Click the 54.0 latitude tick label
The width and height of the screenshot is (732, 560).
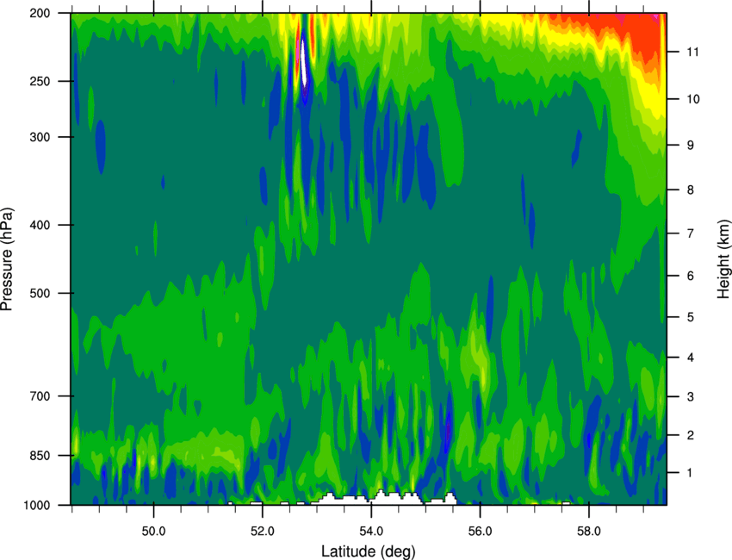click(371, 532)
